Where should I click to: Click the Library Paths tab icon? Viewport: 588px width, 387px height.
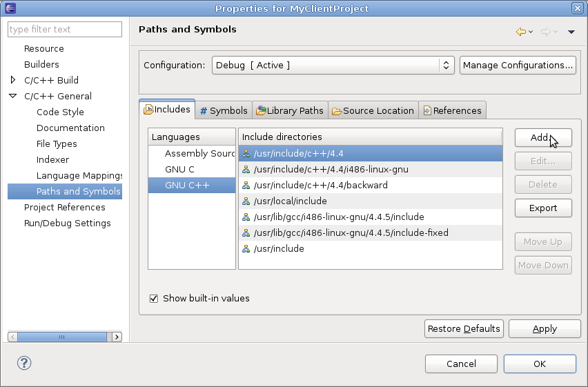[261, 110]
